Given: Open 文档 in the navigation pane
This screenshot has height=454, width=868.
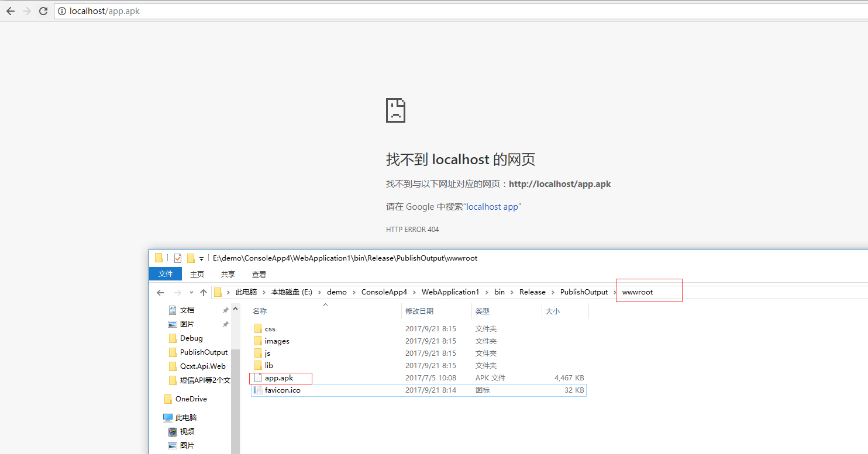Looking at the screenshot, I should (187, 310).
